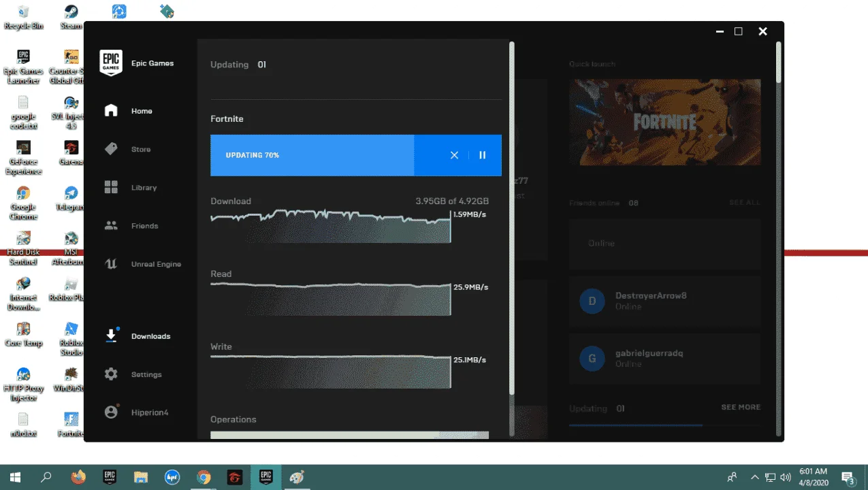Viewport: 868px width, 490px height.
Task: Click the Download speed graph
Action: 330,227
